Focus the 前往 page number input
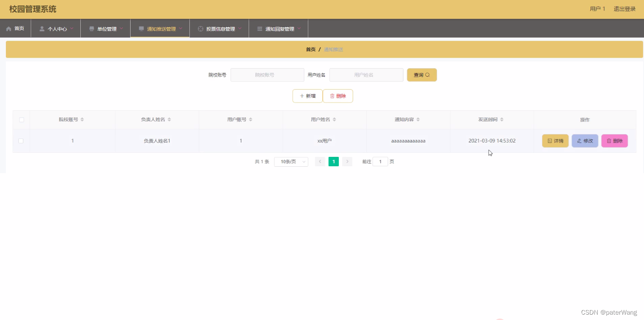Image resolution: width=644 pixels, height=320 pixels. click(x=380, y=162)
